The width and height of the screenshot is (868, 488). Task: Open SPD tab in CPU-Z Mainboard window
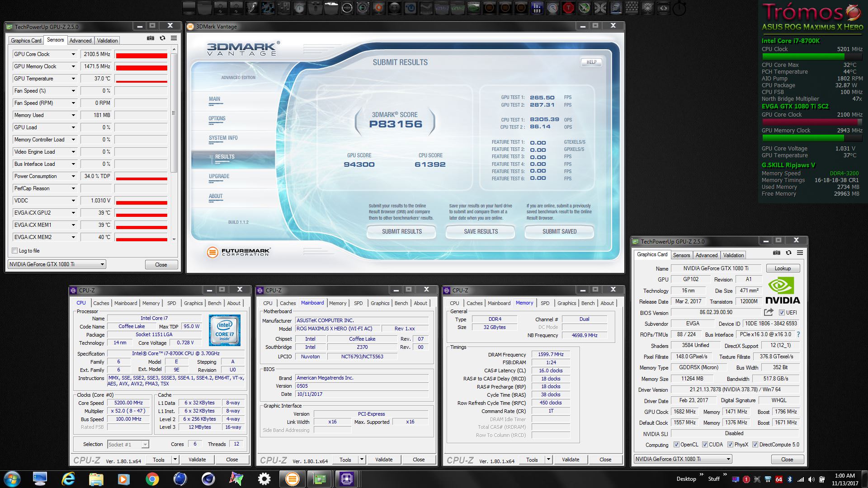pyautogui.click(x=359, y=303)
